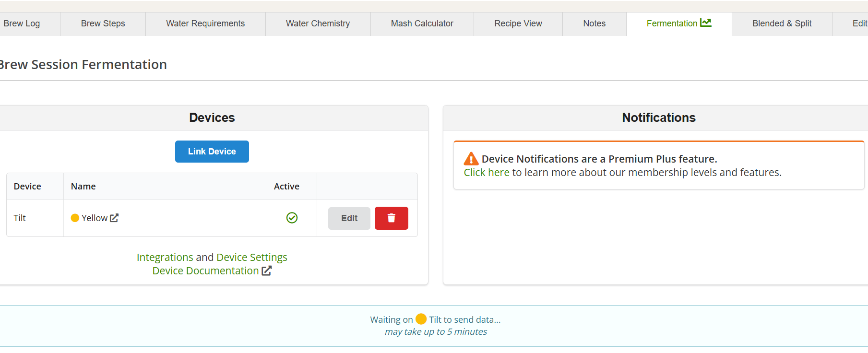This screenshot has width=868, height=353.
Task: Switch to the Recipe View tab
Action: click(x=518, y=24)
